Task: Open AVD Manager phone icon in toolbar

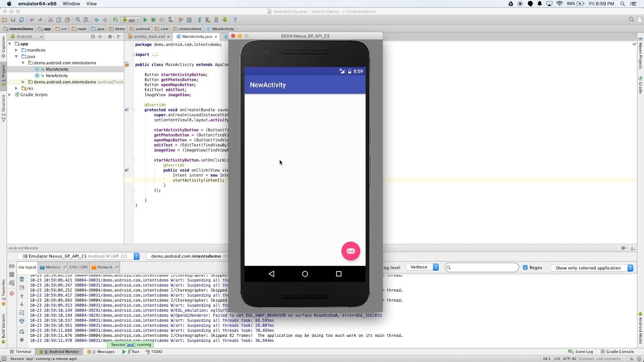Action: tap(208, 20)
